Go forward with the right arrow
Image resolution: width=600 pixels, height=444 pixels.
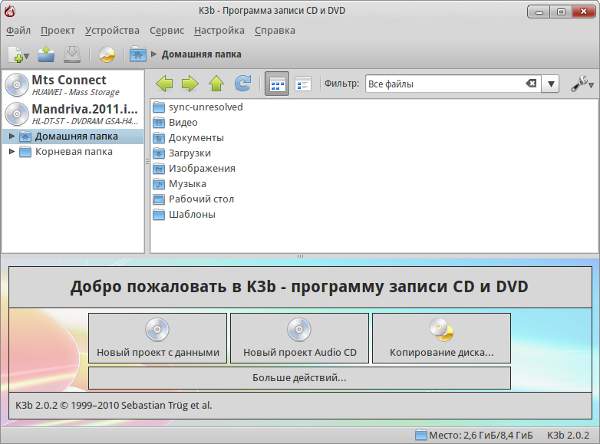point(190,84)
